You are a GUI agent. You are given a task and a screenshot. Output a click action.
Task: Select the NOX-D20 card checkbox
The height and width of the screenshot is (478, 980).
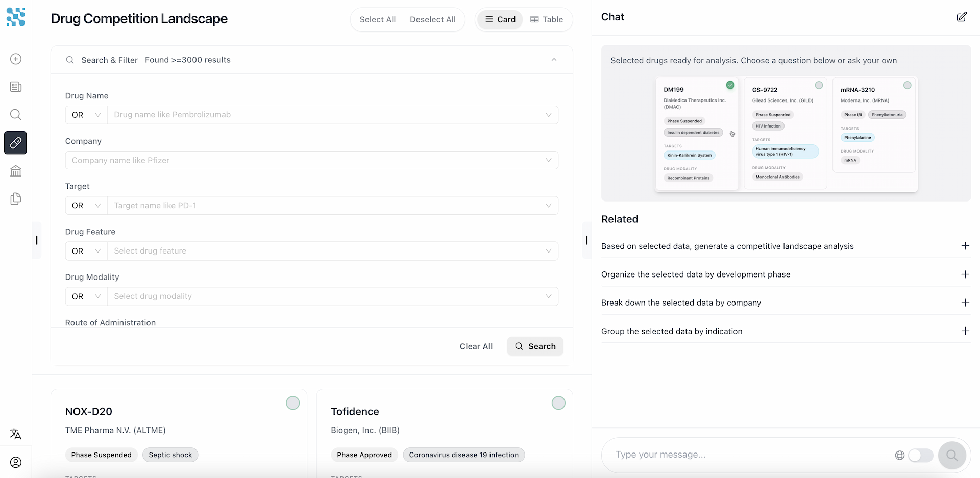coord(293,403)
